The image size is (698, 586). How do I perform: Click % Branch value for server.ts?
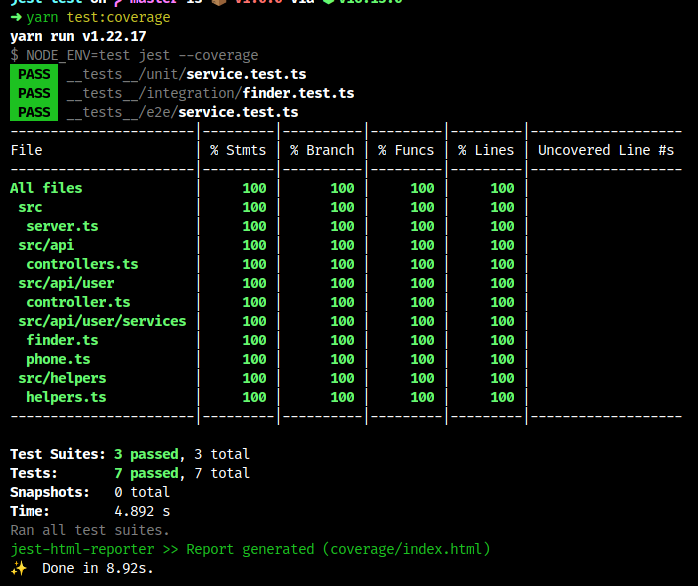(342, 226)
